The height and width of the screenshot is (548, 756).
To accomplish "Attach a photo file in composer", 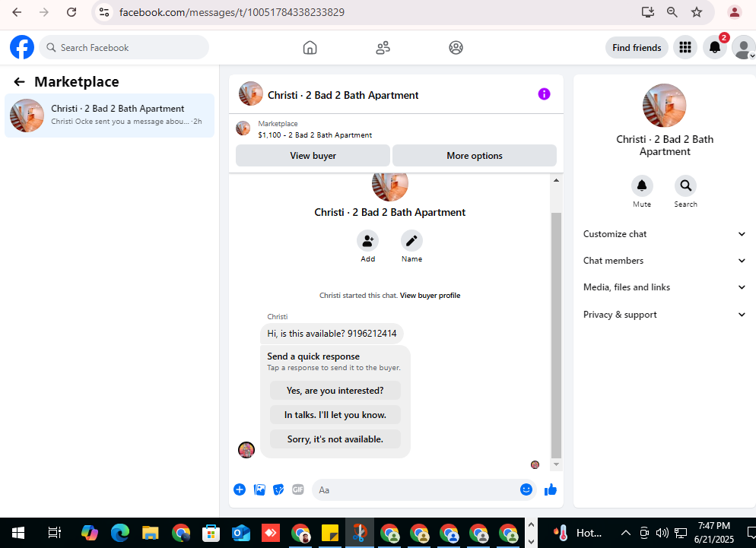I will pos(259,489).
